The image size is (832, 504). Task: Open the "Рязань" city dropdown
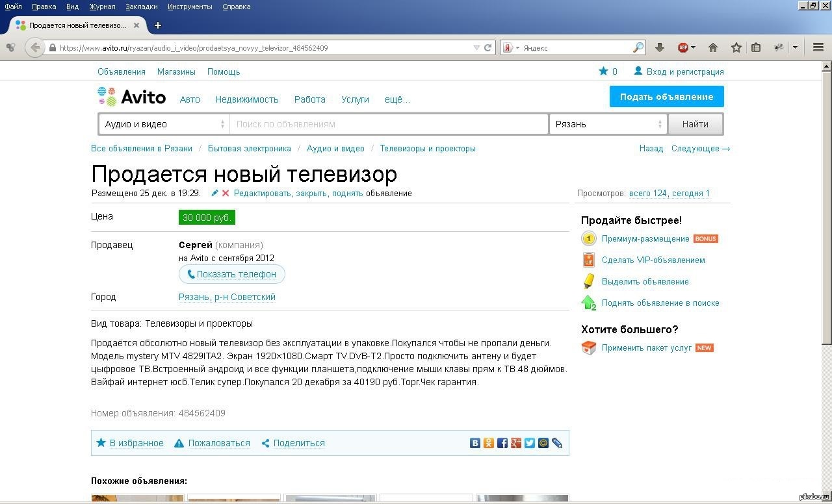tap(608, 124)
